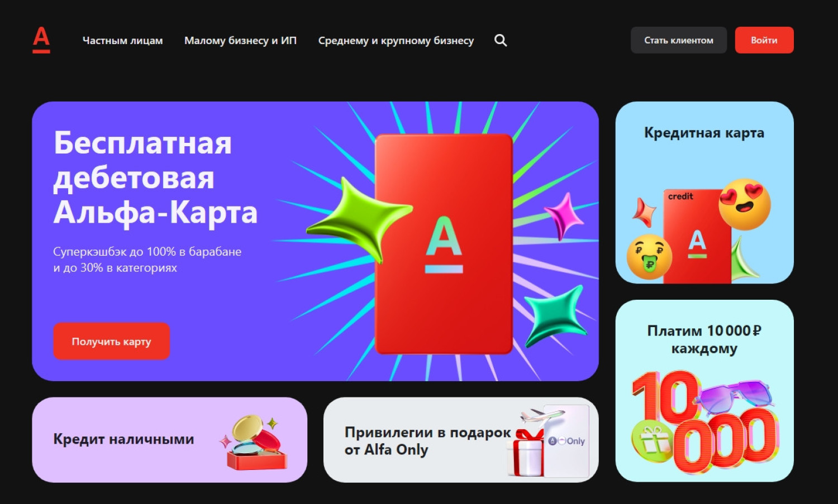Open the Кредит наличными tile
The width and height of the screenshot is (838, 504).
click(x=170, y=440)
